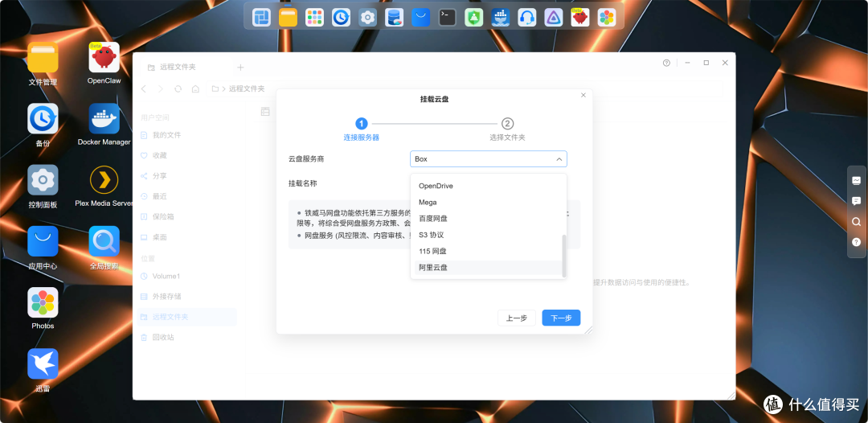This screenshot has width=868, height=423.
Task: Open the Photos desktop shortcut
Action: coord(43,308)
